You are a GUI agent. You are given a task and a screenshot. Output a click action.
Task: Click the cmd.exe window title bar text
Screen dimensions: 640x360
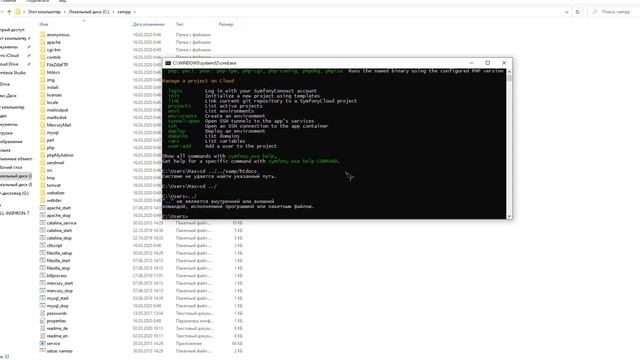click(x=204, y=63)
